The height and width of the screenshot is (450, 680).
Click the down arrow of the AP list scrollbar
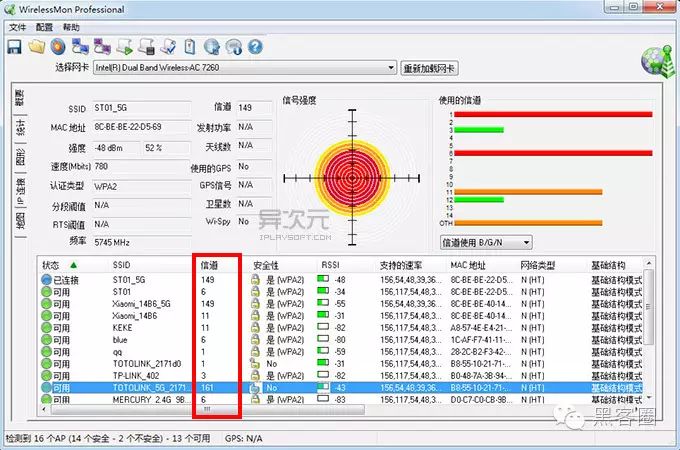click(649, 398)
